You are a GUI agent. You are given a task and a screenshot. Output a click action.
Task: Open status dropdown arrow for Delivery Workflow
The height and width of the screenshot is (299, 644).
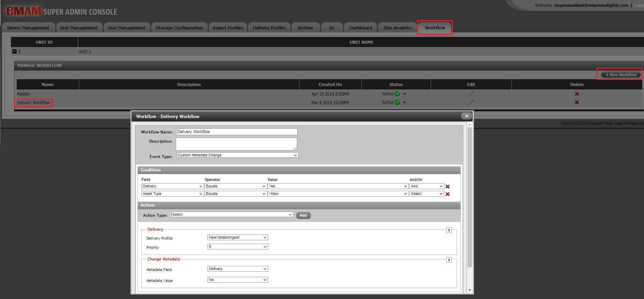(404, 102)
